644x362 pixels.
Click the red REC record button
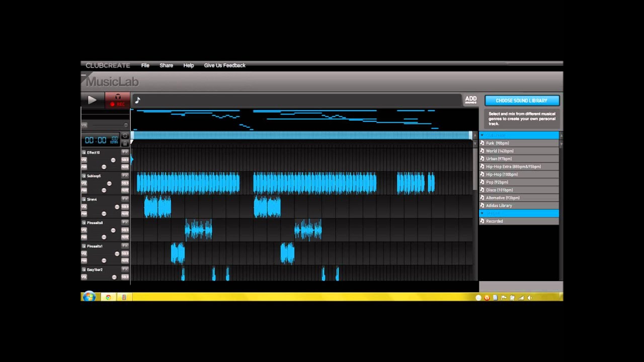[x=118, y=100]
